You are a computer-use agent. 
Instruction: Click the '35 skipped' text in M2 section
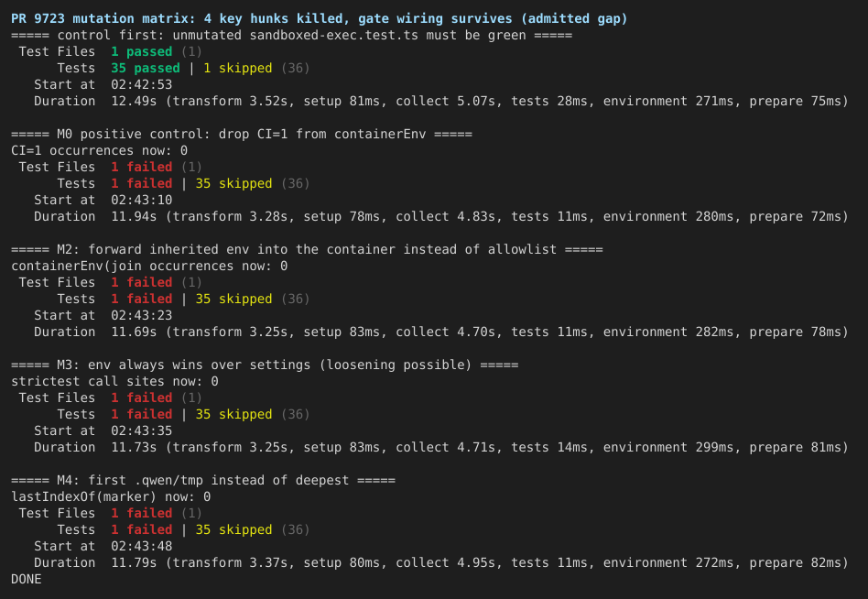pos(234,299)
